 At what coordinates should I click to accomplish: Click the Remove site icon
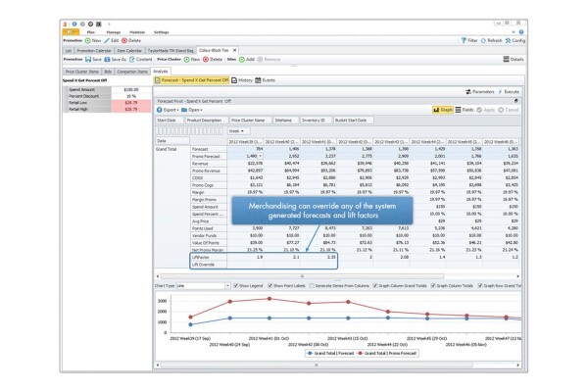(x=260, y=59)
